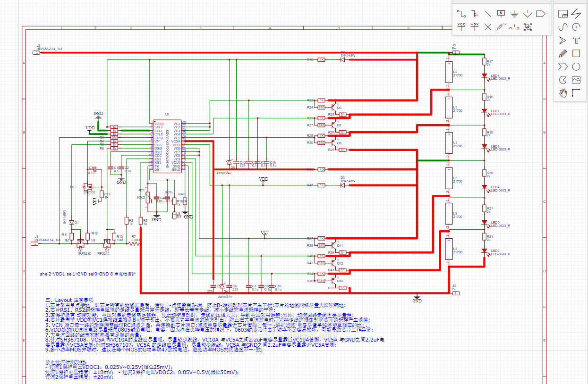Choose the Bezier curve tool
The width and height of the screenshot is (588, 384).
pyautogui.click(x=562, y=27)
